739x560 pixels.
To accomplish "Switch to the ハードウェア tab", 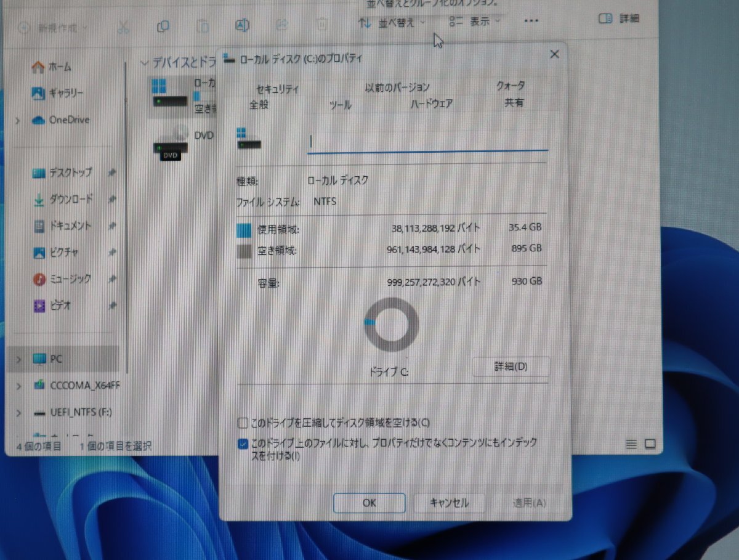I will [x=432, y=103].
